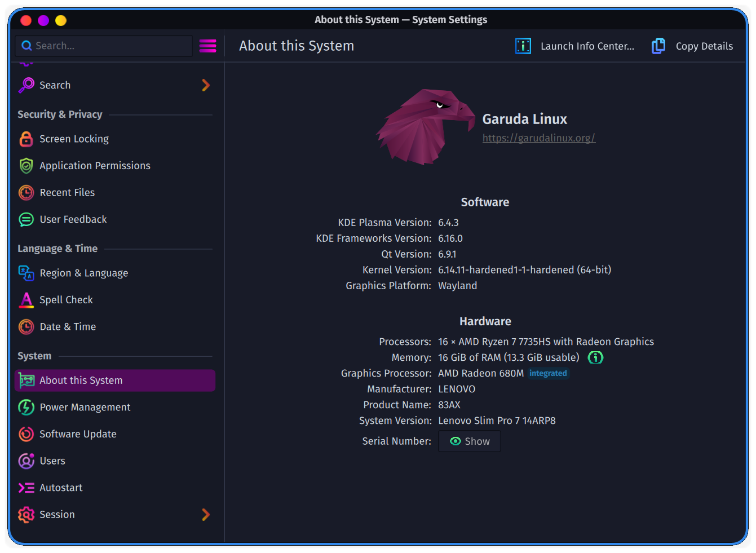The image size is (756, 553).
Task: Click the Qt version '6.9.1' value
Action: 447,254
